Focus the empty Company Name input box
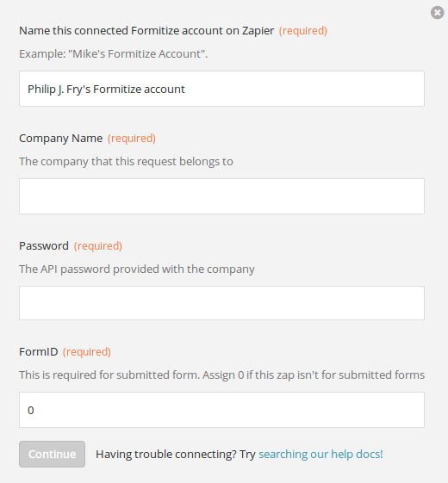The width and height of the screenshot is (448, 483). click(221, 196)
